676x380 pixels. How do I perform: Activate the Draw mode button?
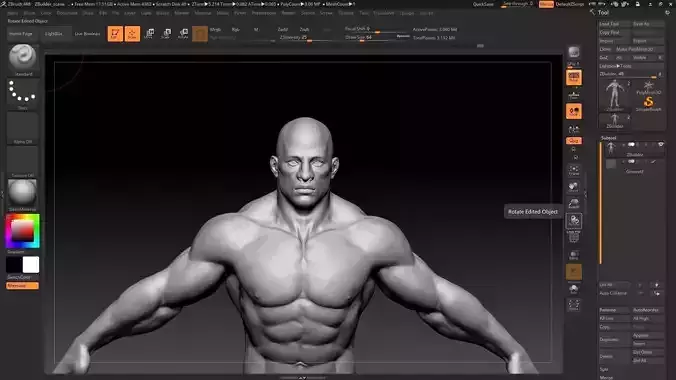[x=132, y=34]
